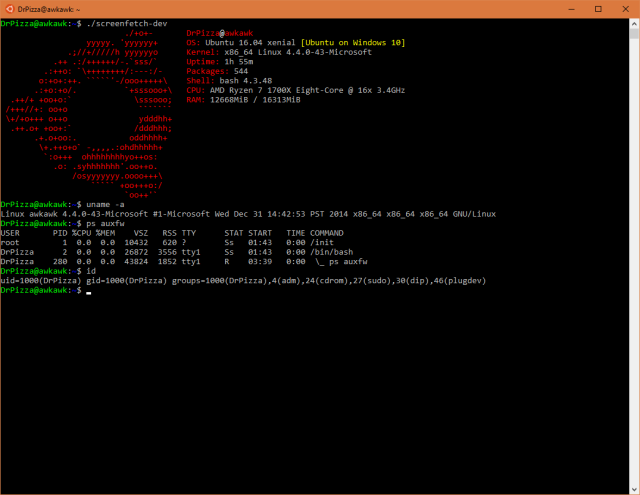The image size is (640, 495).
Task: Click the CPU AMD Ryzen 7 1700X line
Action: pos(296,90)
